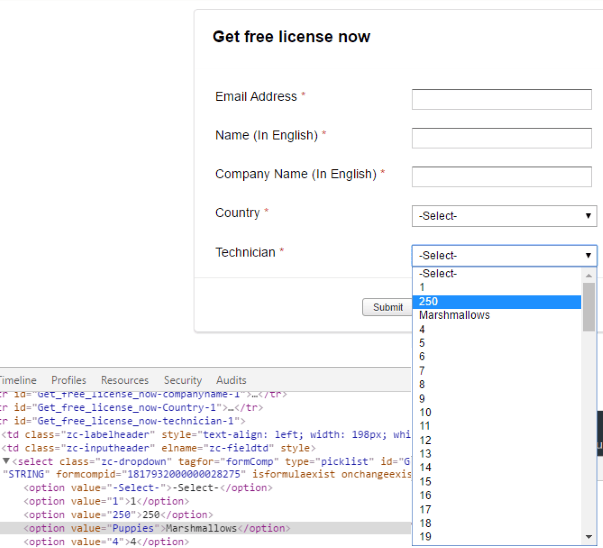The height and width of the screenshot is (548, 603).
Task: Click the Company Name (In English) field
Action: (x=501, y=177)
